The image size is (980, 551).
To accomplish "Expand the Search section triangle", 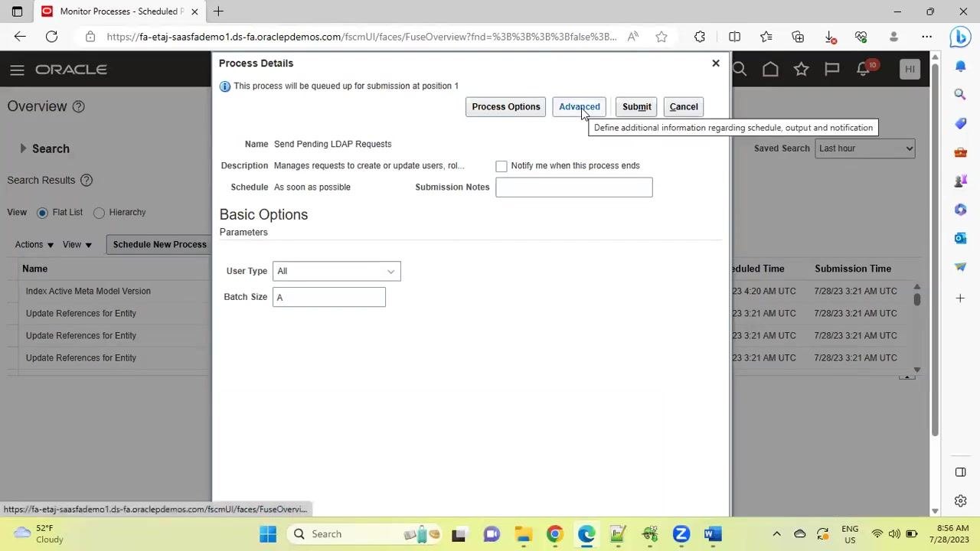I will tap(23, 148).
